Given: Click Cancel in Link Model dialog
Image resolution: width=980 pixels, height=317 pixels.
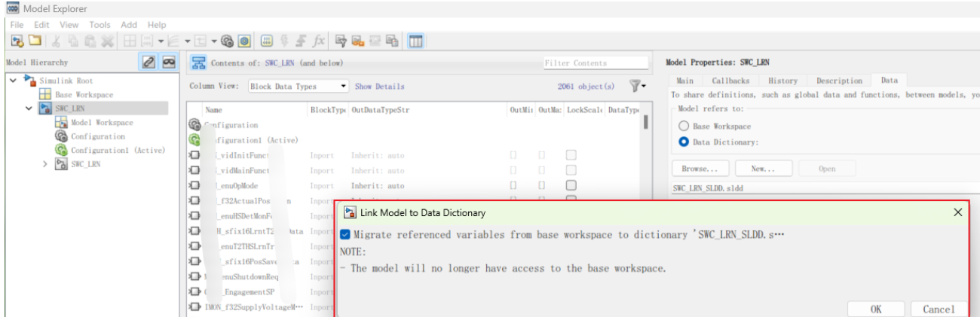Looking at the screenshot, I should pos(939,309).
